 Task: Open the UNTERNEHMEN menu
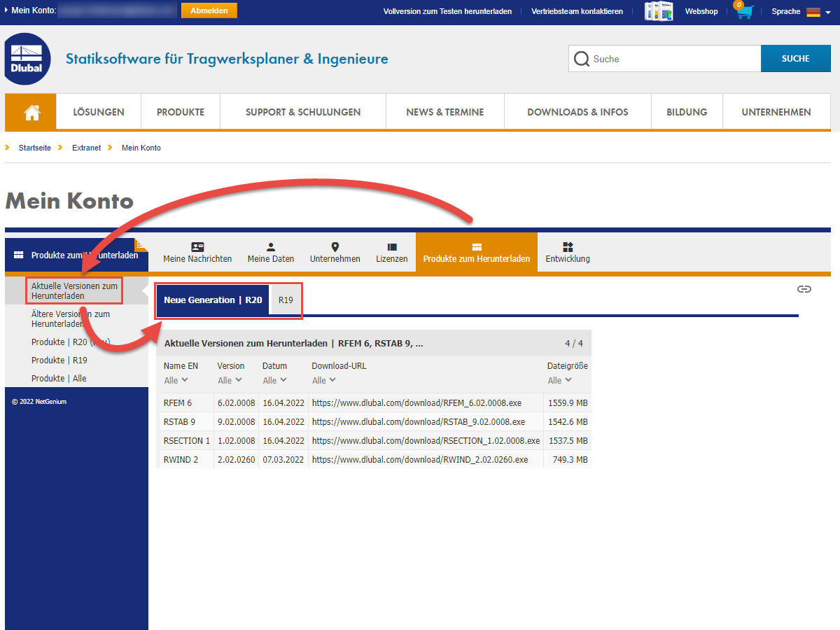[x=776, y=112]
